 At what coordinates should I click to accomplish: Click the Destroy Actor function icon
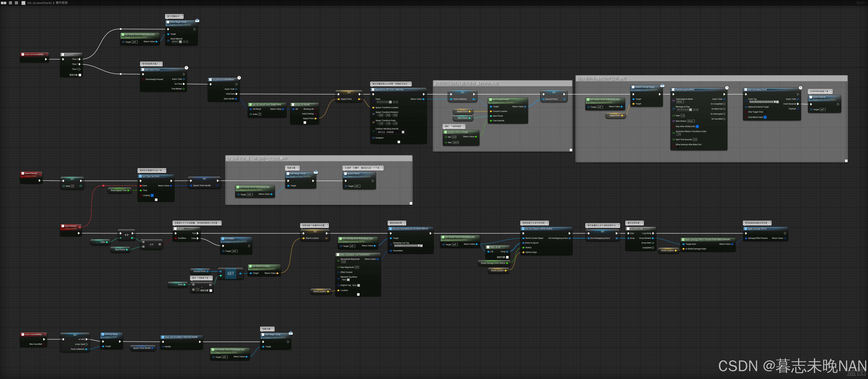tap(103, 334)
